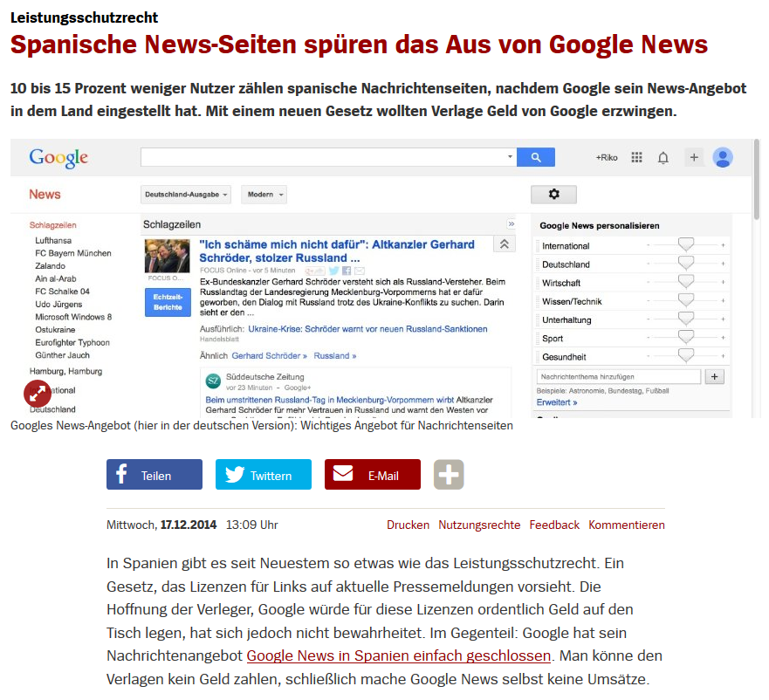Open the blue Google account avatar

723,157
